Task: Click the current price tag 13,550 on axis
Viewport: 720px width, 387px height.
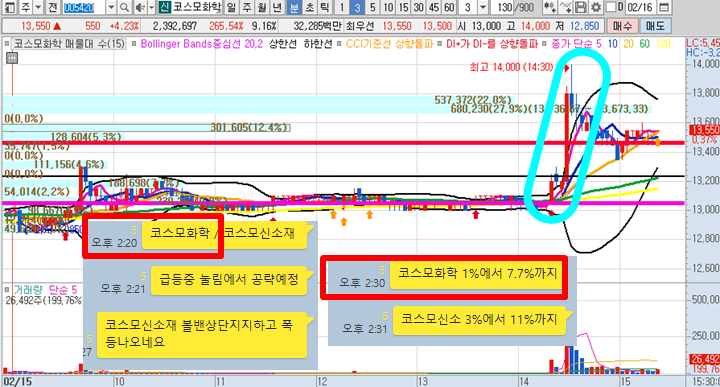Action: pos(705,130)
